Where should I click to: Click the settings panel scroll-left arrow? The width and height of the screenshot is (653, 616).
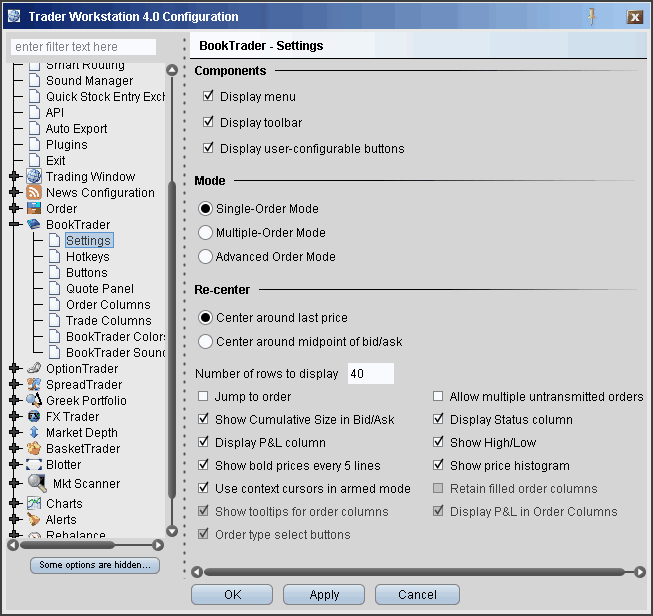pyautogui.click(x=197, y=572)
